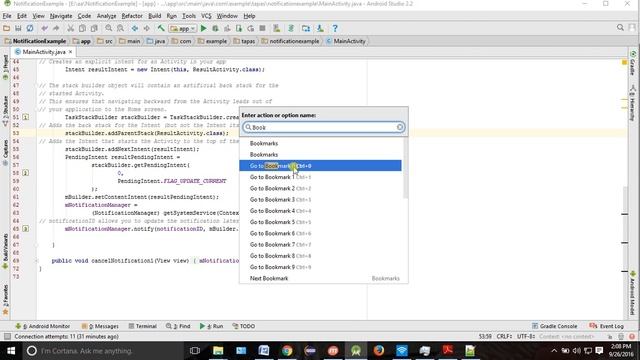The width and height of the screenshot is (640, 360).
Task: Open the File menu
Action: point(7,16)
